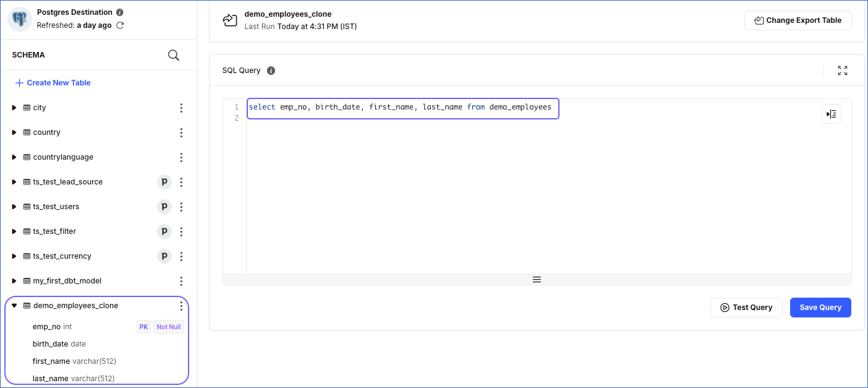The image size is (868, 388).
Task: Click the Not Null badge on emp_no
Action: (169, 327)
